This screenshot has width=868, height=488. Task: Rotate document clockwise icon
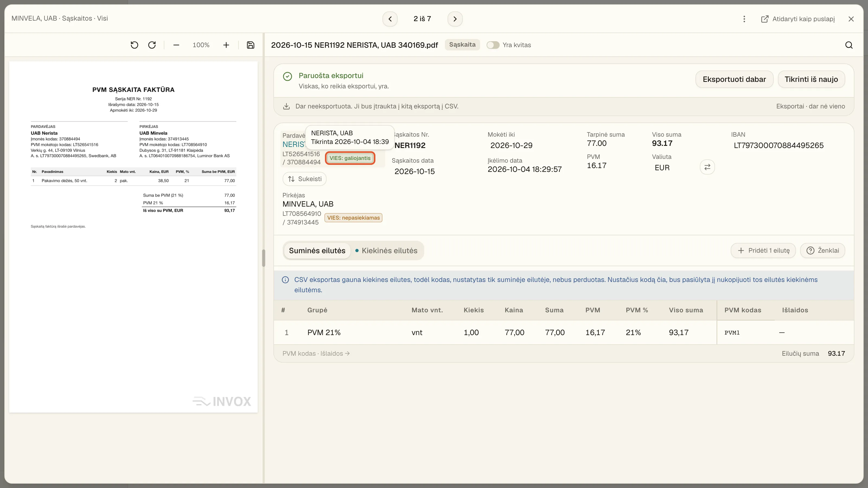(152, 45)
